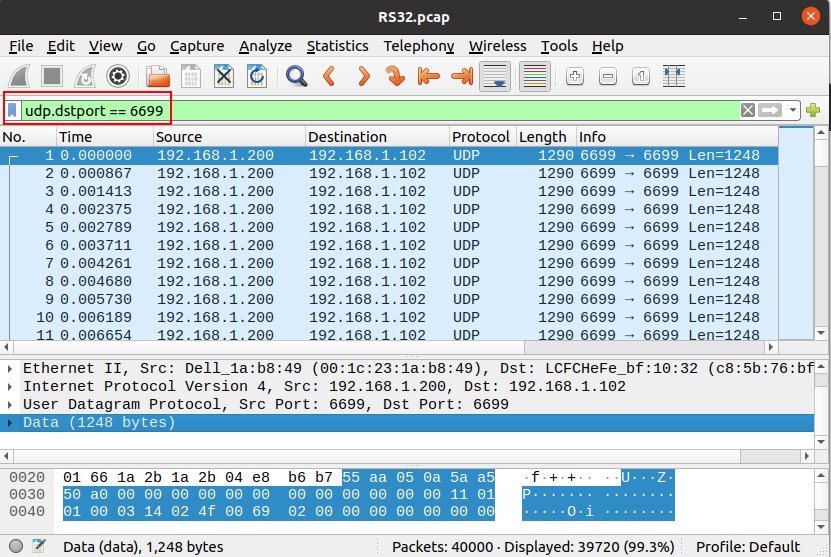
Task: Open a capture file
Action: [x=158, y=76]
